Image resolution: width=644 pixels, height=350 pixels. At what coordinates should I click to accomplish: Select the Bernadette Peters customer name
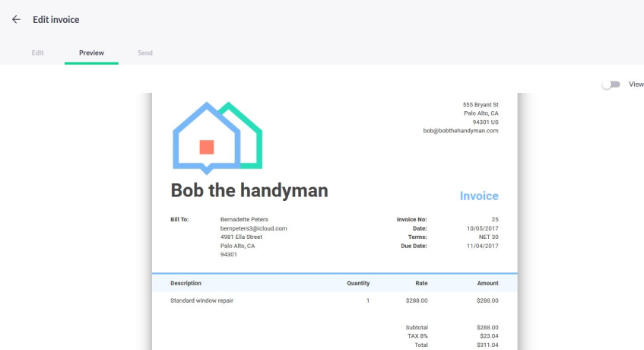(x=246, y=219)
